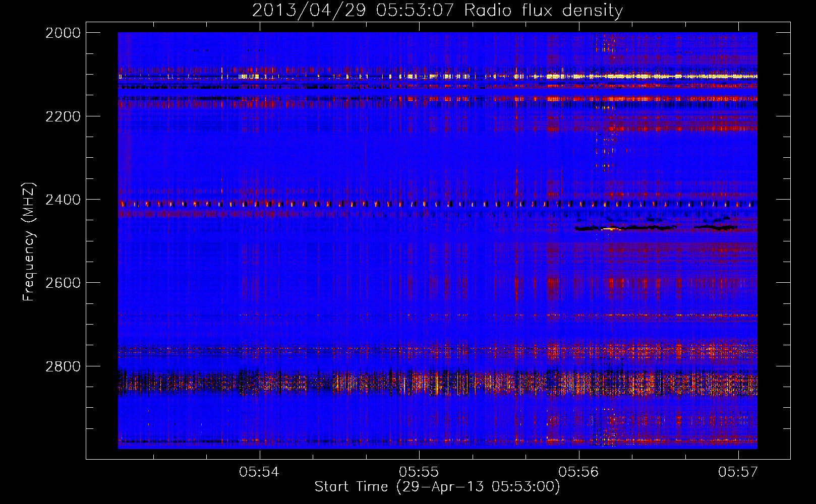Click the Frequency (MHZ) axis title
816x504 pixels.
[x=29, y=241]
